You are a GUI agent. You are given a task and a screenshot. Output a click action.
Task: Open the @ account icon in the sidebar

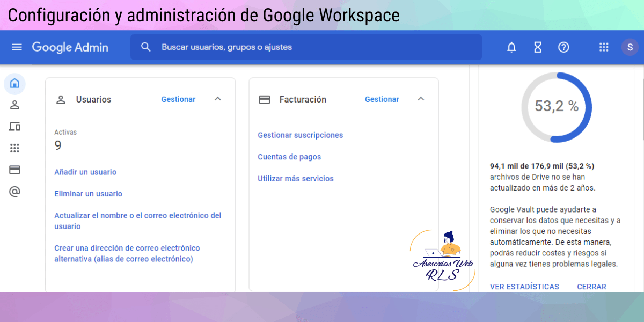point(15,192)
